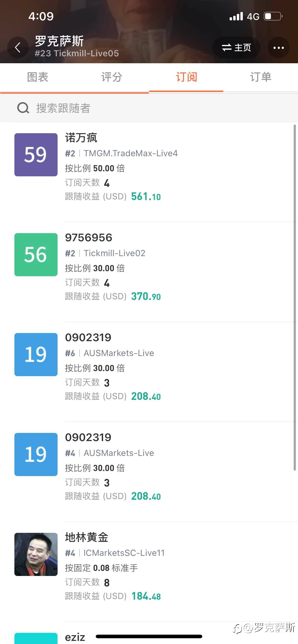Image resolution: width=298 pixels, height=644 pixels.
Task: Click the vertical list scrollbar
Action: point(295,298)
